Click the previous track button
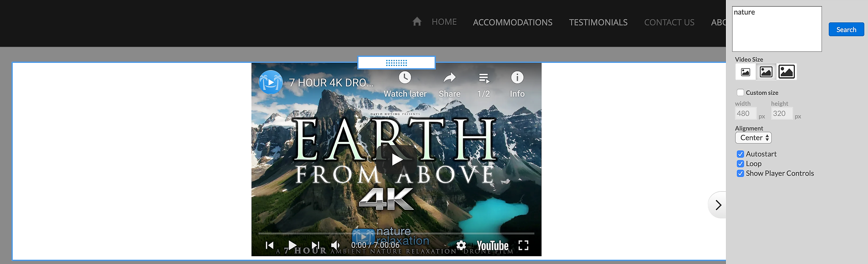The width and height of the screenshot is (868, 264). [270, 245]
